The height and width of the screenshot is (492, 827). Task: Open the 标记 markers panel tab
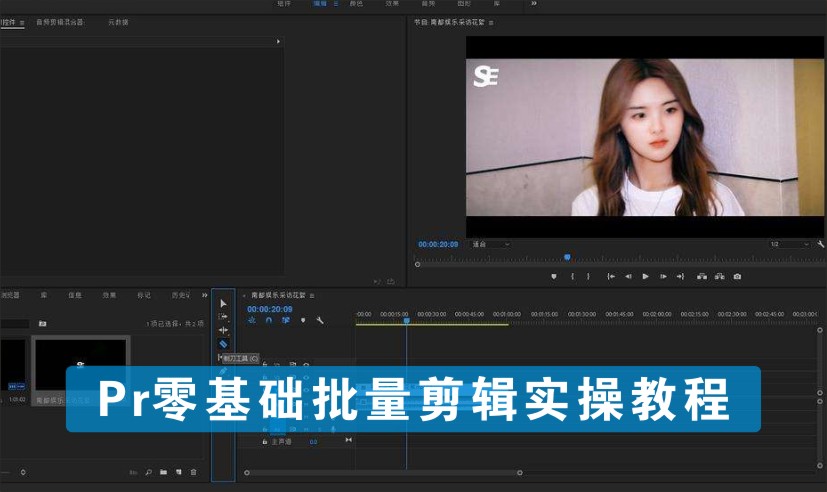coord(144,295)
